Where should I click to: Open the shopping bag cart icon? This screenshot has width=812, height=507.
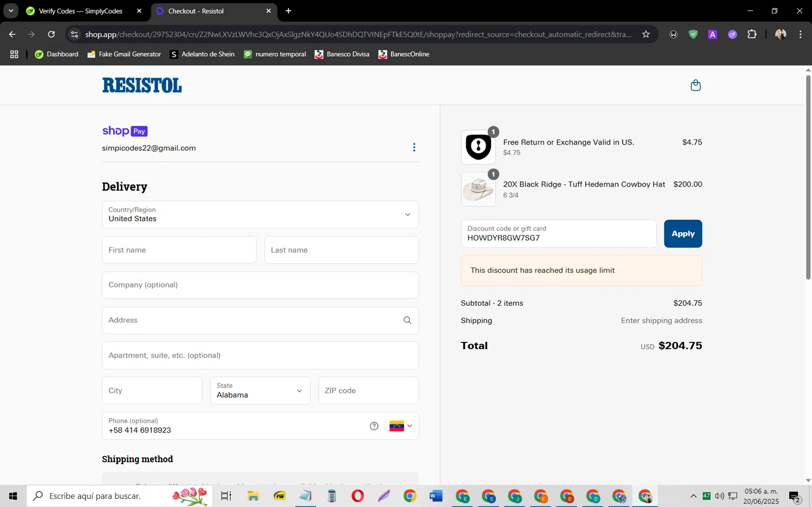point(696,85)
